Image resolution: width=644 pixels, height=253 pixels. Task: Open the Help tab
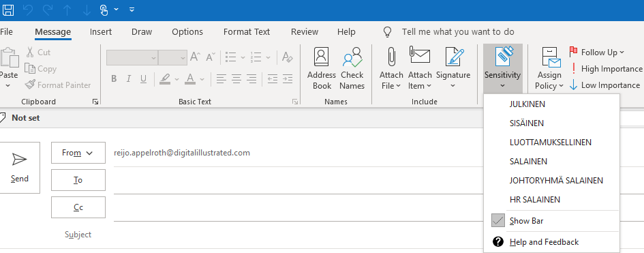point(346,31)
